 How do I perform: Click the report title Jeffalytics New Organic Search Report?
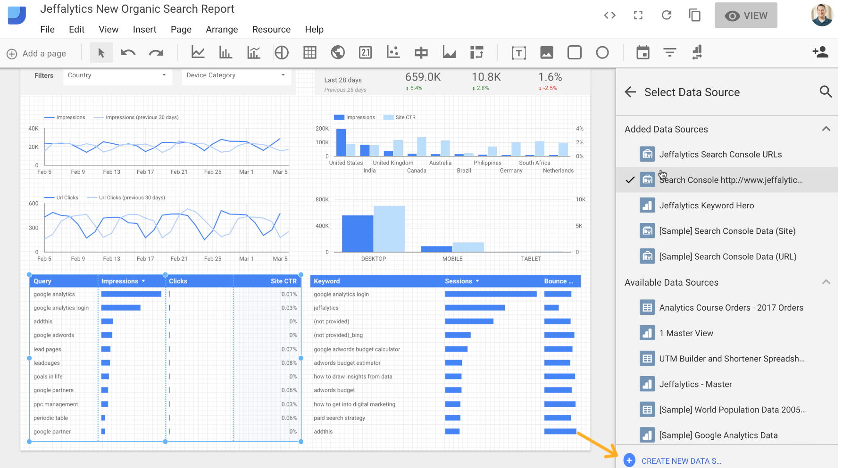[137, 9]
